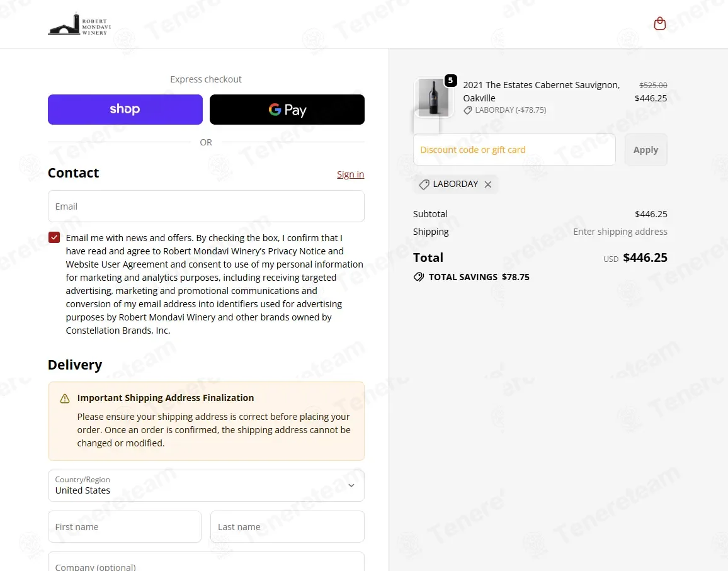Focus the Email input field
The height and width of the screenshot is (571, 728).
point(206,206)
